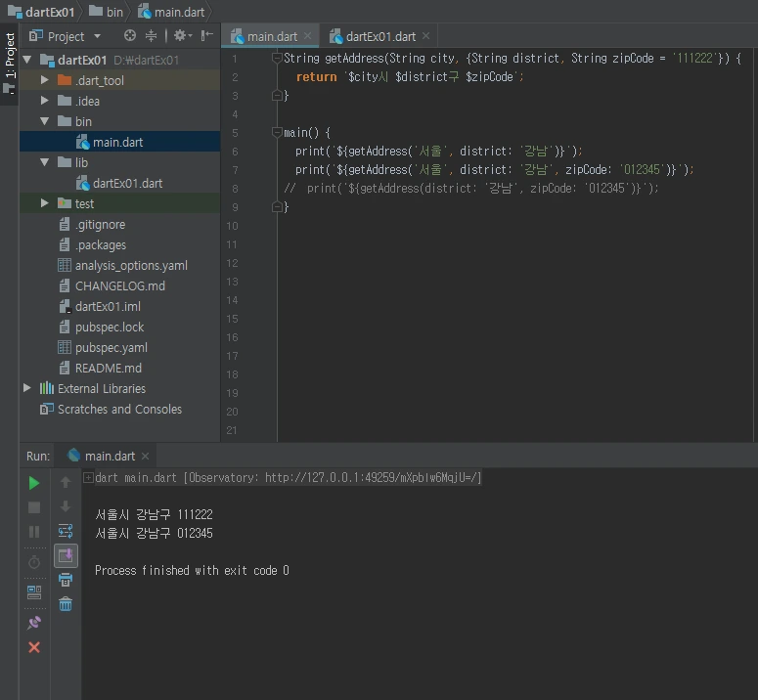The height and width of the screenshot is (700, 758).
Task: Clear console with the trash icon
Action: (x=66, y=604)
